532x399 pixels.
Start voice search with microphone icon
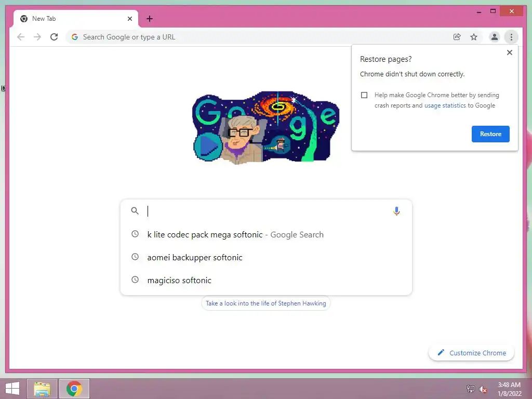point(396,211)
